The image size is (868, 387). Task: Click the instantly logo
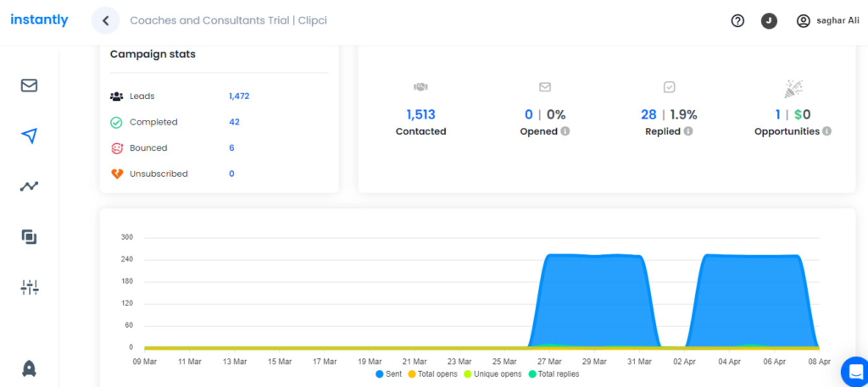pyautogui.click(x=39, y=20)
